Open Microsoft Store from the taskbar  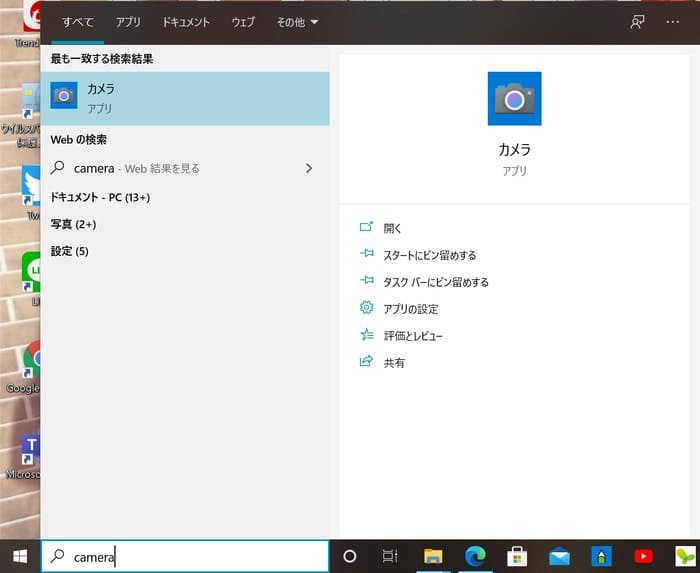517,556
